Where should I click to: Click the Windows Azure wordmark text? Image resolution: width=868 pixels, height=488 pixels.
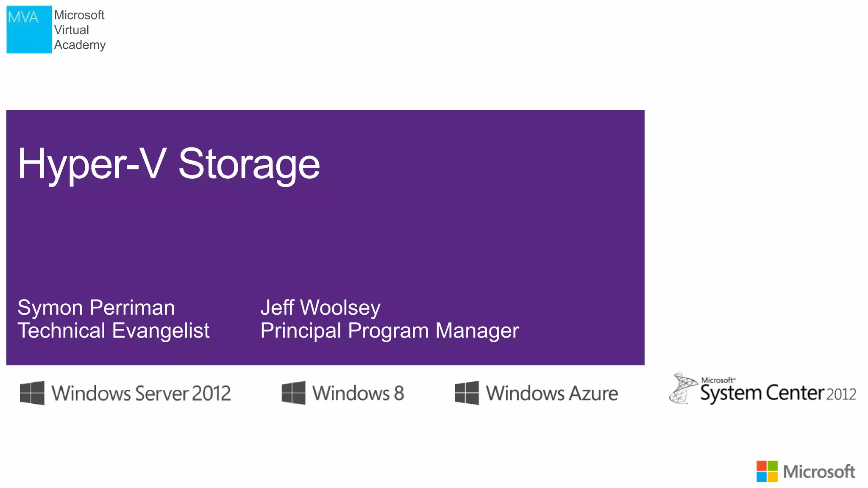pyautogui.click(x=552, y=394)
